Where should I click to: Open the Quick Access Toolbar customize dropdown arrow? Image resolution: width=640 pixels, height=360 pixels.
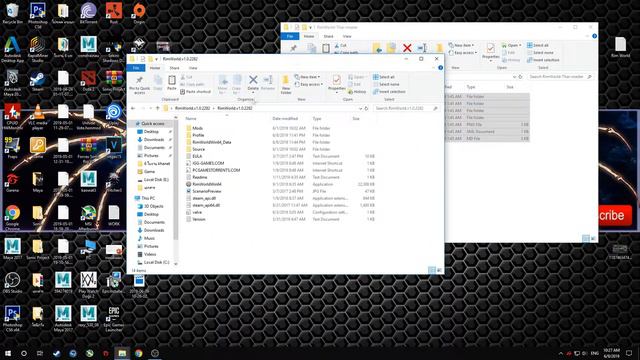(157, 59)
